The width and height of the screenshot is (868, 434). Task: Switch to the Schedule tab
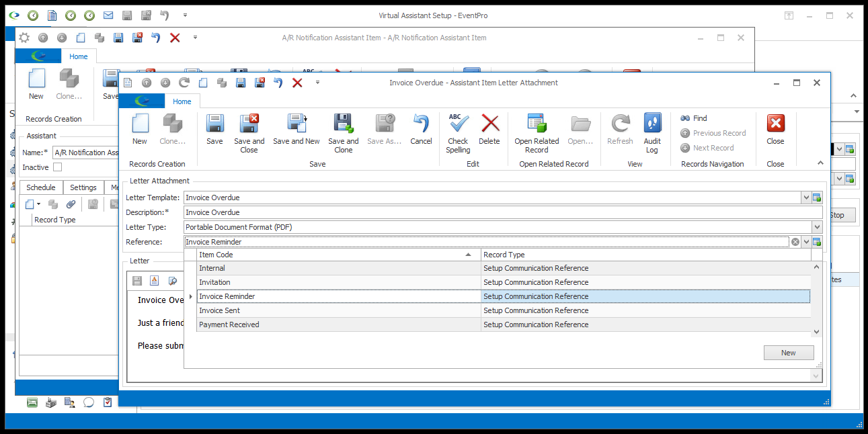pyautogui.click(x=41, y=187)
